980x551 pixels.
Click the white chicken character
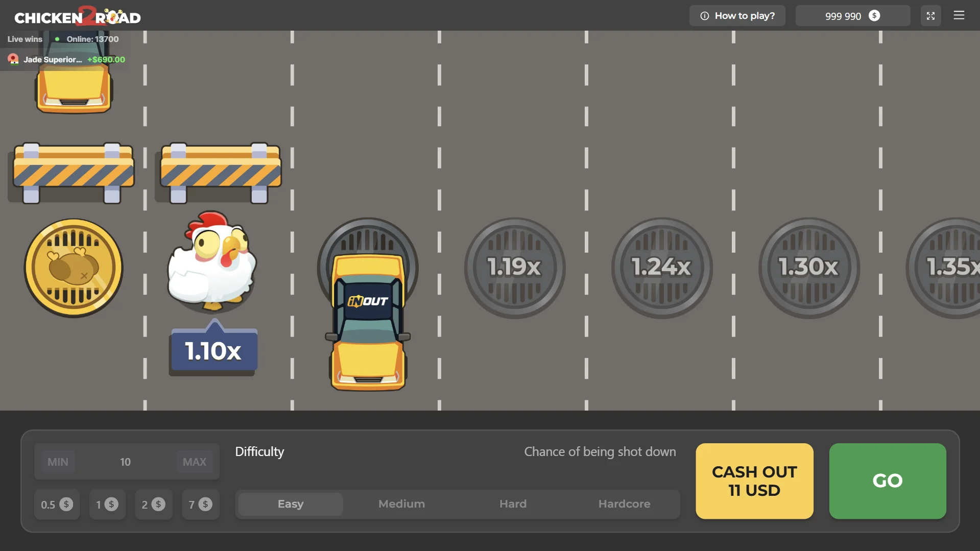[x=211, y=261]
